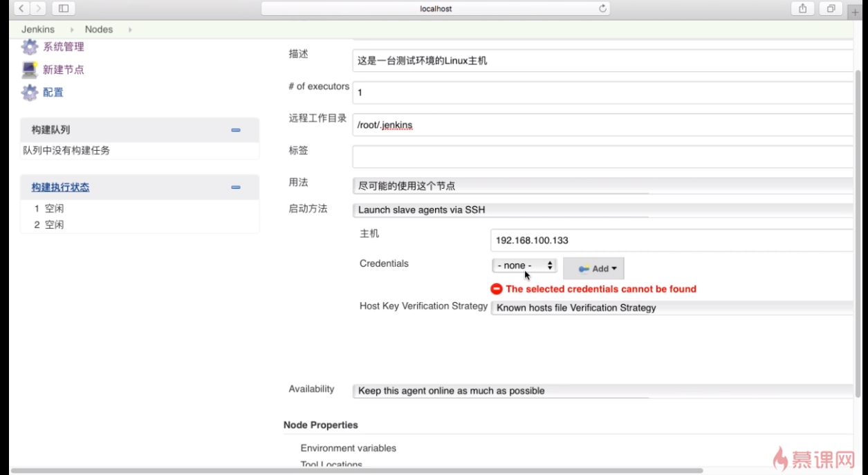This screenshot has width=868, height=475.
Task: Click the 远程工作目录 field
Action: click(x=602, y=124)
